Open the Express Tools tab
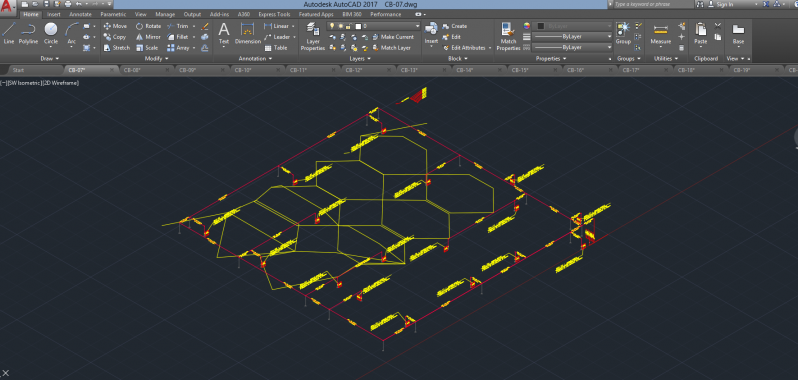Screen dimensions: 798x380 (275, 14)
